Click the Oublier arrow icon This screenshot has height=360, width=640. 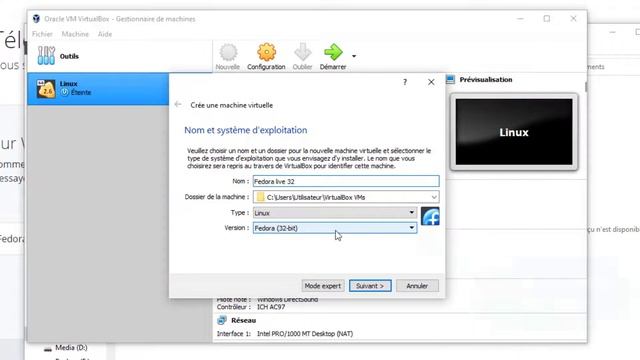302,53
